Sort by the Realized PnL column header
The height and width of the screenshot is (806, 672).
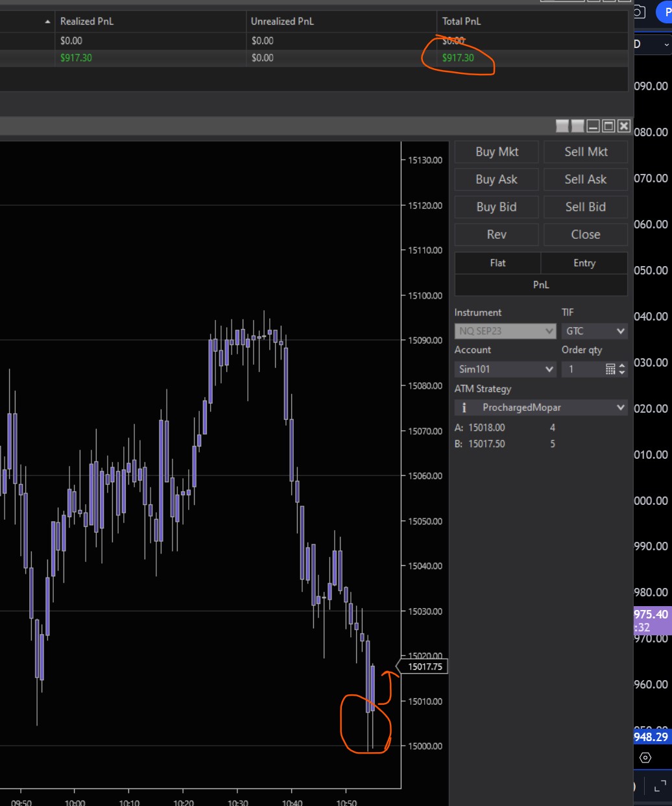click(150, 21)
